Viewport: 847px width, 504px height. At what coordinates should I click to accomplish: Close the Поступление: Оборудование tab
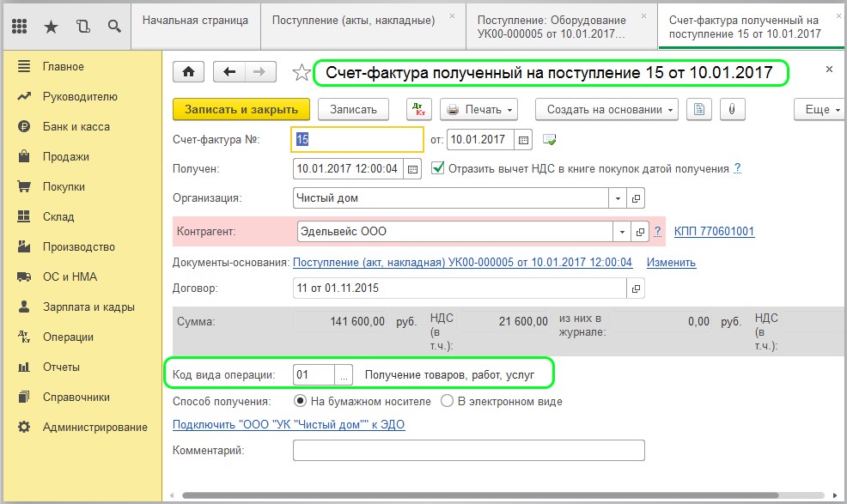(644, 16)
